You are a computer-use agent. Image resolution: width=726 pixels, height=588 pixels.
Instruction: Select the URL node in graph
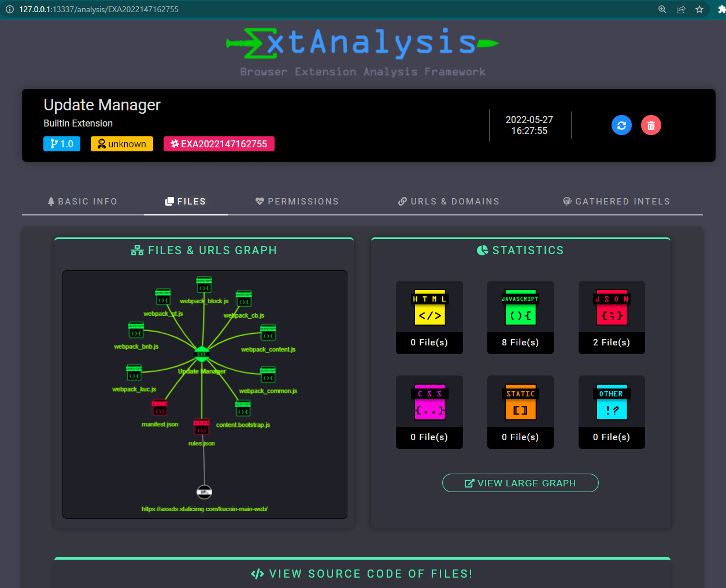click(204, 492)
